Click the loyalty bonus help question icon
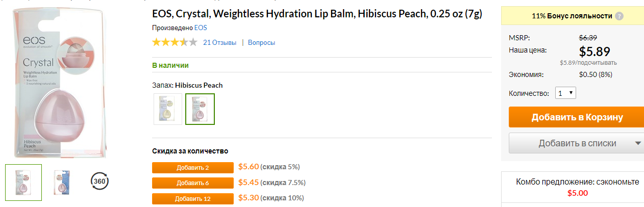Image resolution: width=644 pixels, height=207 pixels. (x=619, y=16)
